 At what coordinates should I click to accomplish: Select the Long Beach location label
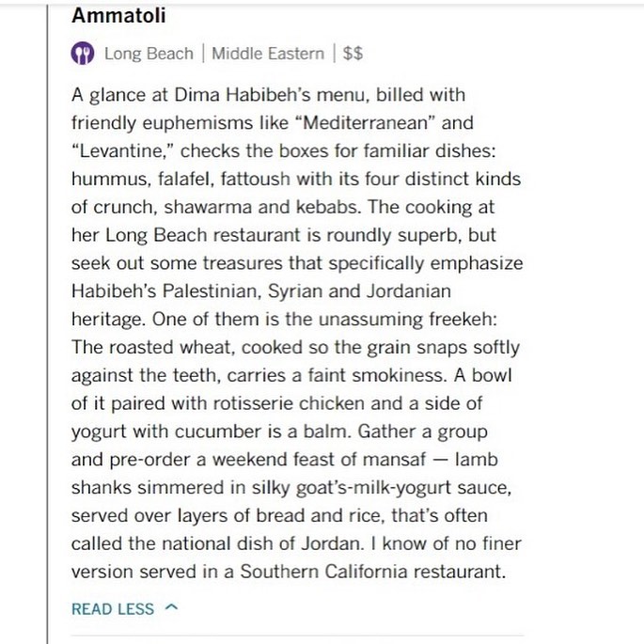[149, 54]
